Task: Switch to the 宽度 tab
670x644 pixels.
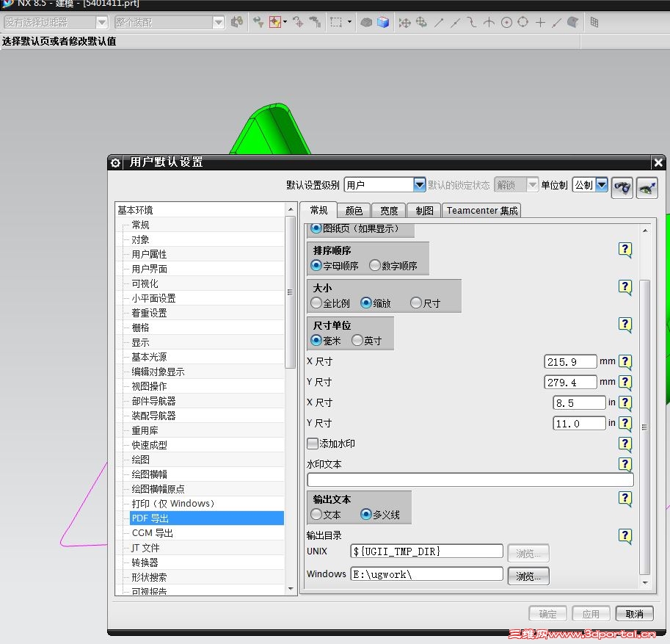Action: pos(389,211)
